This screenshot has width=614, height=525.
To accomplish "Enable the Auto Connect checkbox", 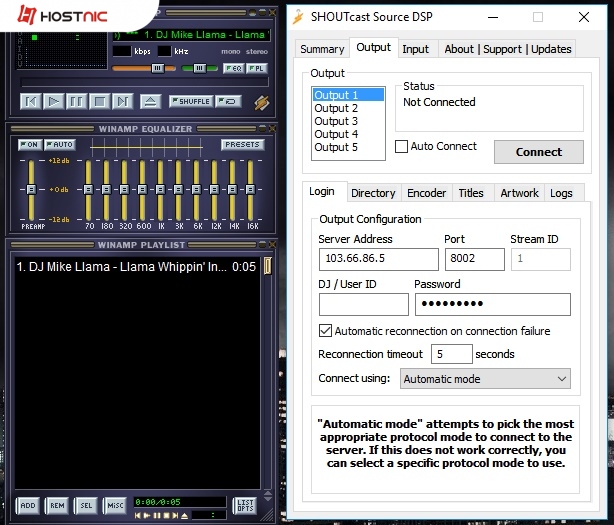I will pyautogui.click(x=402, y=147).
